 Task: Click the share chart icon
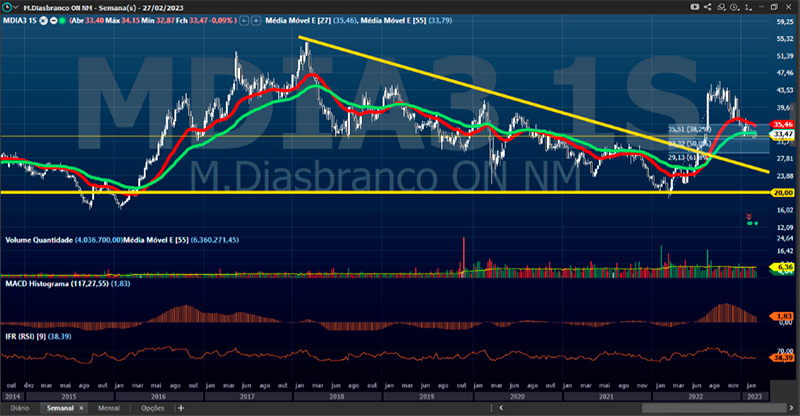point(708,7)
